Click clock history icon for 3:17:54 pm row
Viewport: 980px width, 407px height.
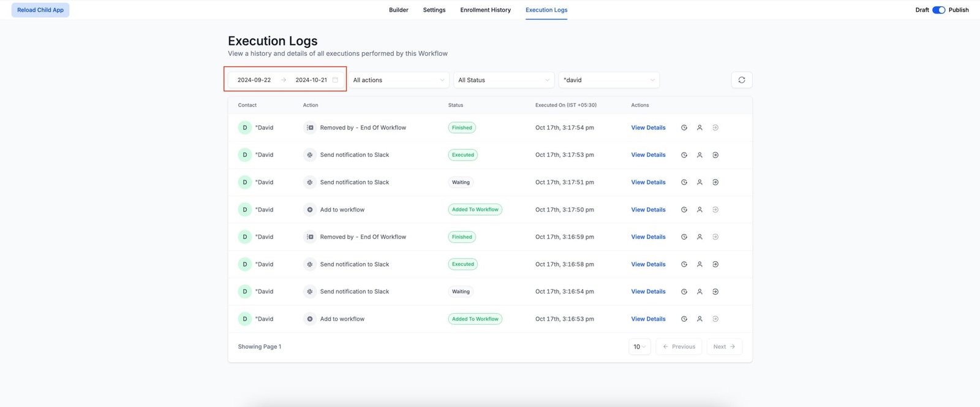click(x=684, y=128)
